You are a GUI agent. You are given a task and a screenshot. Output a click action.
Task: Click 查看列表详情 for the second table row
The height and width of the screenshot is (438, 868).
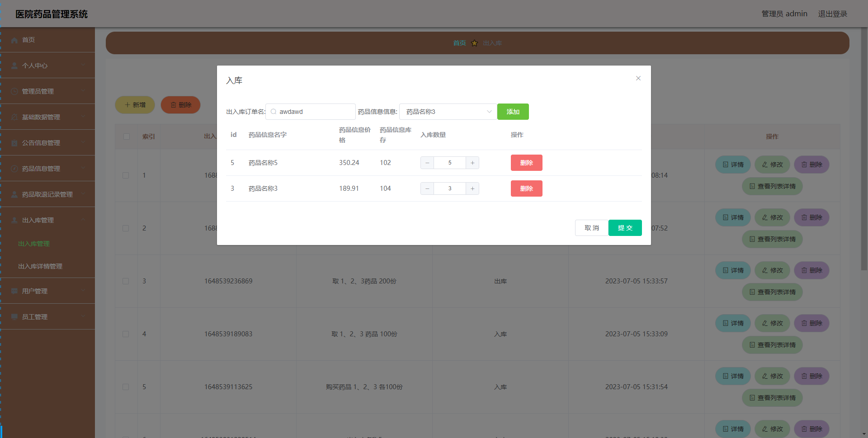tap(772, 239)
